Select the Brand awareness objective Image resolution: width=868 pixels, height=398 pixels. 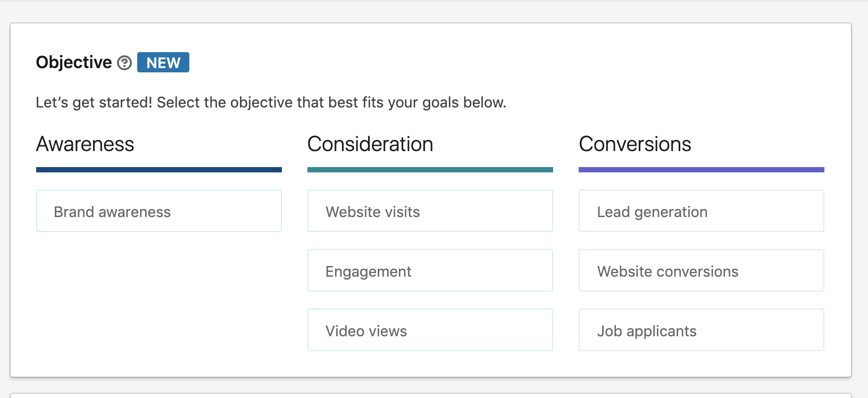coord(158,211)
